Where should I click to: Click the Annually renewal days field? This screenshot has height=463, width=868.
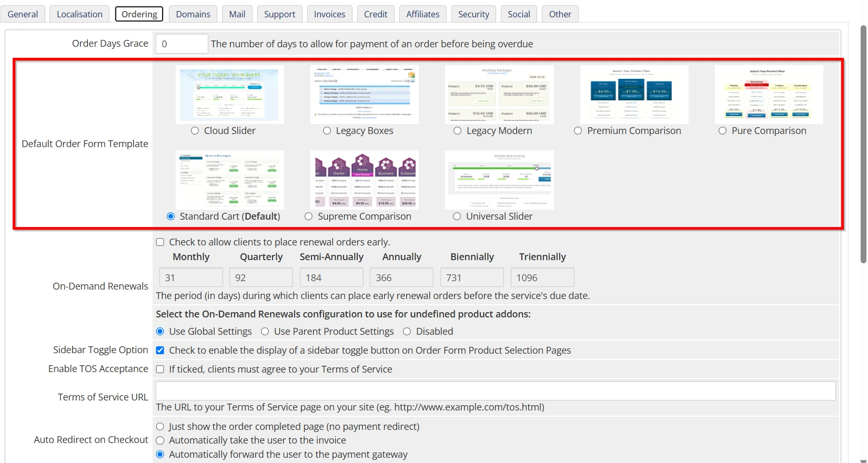tap(401, 277)
